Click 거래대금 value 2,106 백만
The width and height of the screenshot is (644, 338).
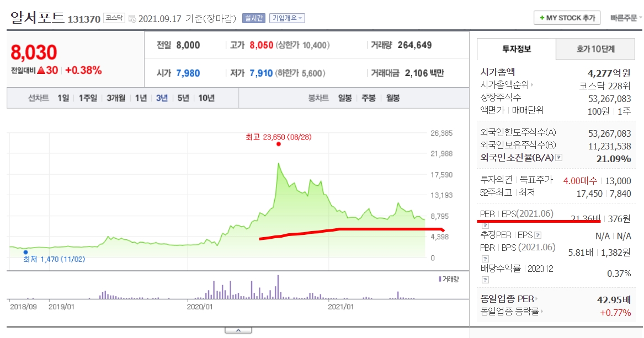pyautogui.click(x=424, y=73)
